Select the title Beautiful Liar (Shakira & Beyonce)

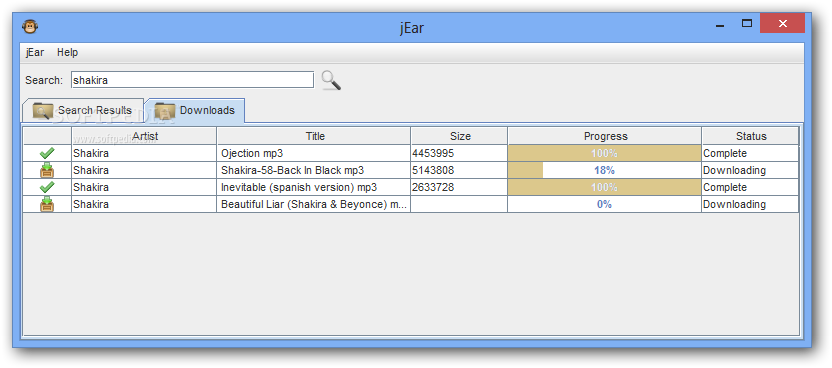click(x=314, y=204)
